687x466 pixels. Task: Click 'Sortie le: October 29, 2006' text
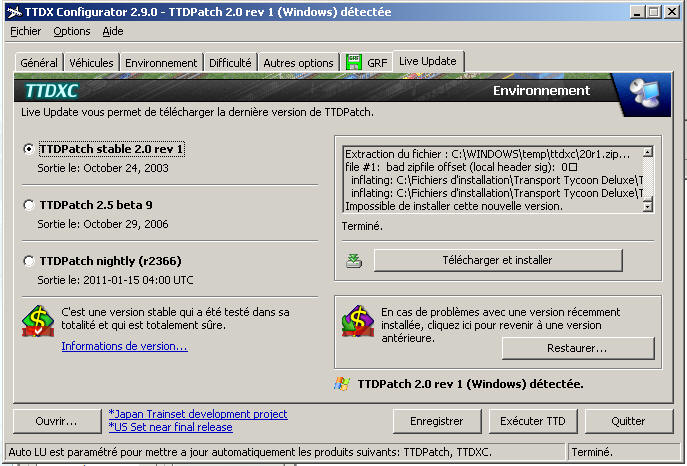coord(103,224)
